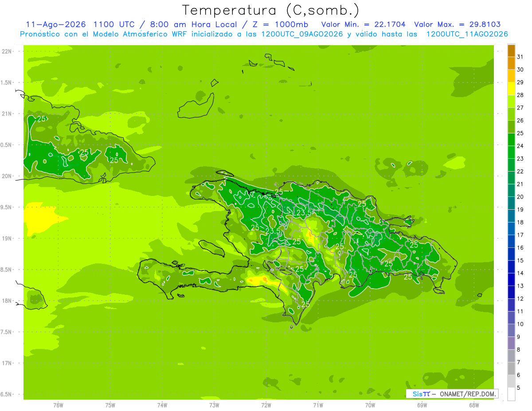Select the '69W' longitude label
The width and height of the screenshot is (532, 411).
pos(422,405)
